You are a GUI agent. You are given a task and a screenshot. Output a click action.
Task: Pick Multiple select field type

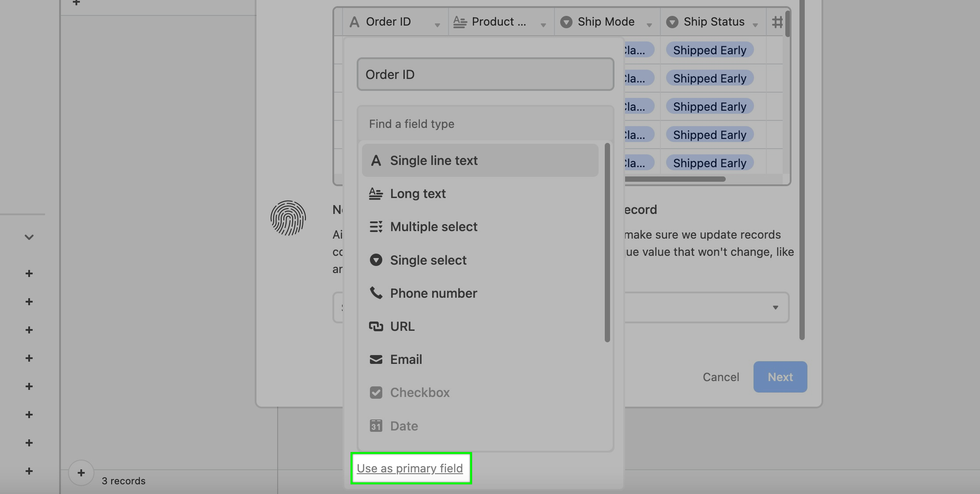tap(480, 227)
